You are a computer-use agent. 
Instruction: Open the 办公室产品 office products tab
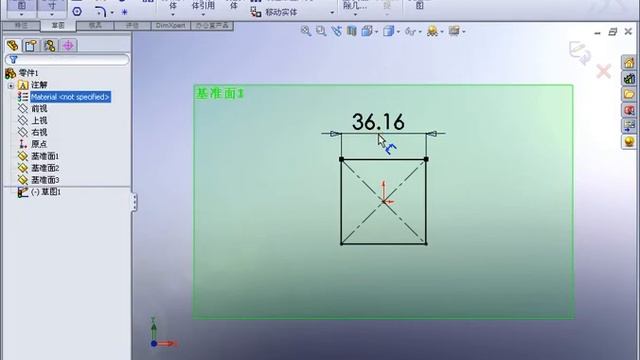[x=212, y=26]
